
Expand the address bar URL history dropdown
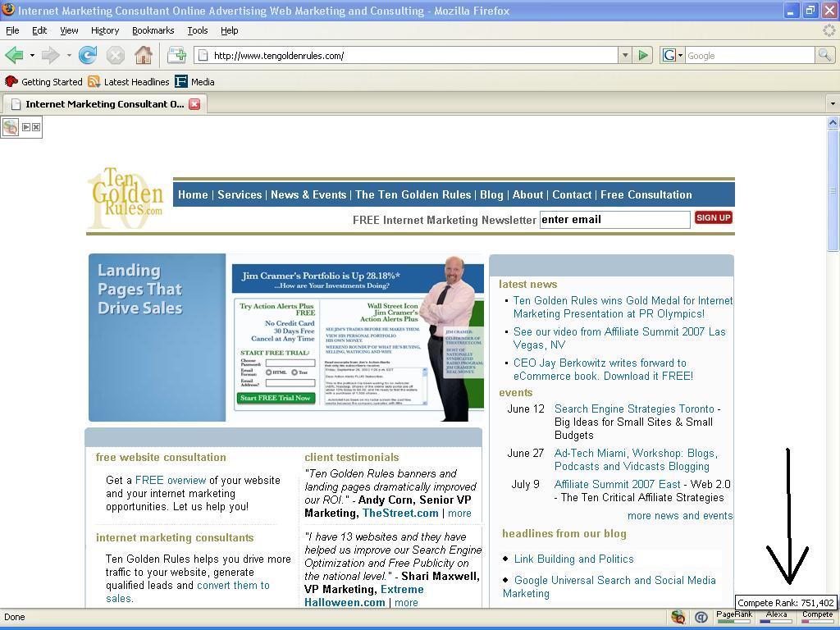tap(624, 55)
